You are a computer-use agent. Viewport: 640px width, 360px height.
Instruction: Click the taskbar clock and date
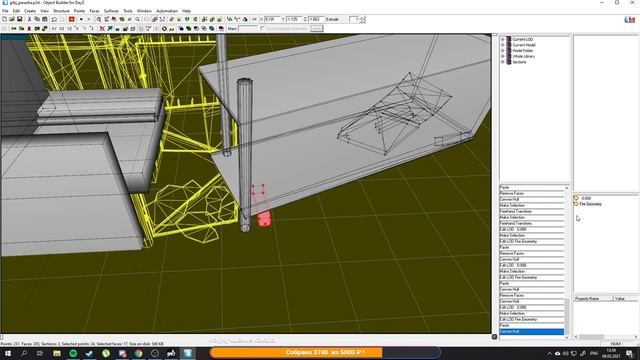pos(611,353)
